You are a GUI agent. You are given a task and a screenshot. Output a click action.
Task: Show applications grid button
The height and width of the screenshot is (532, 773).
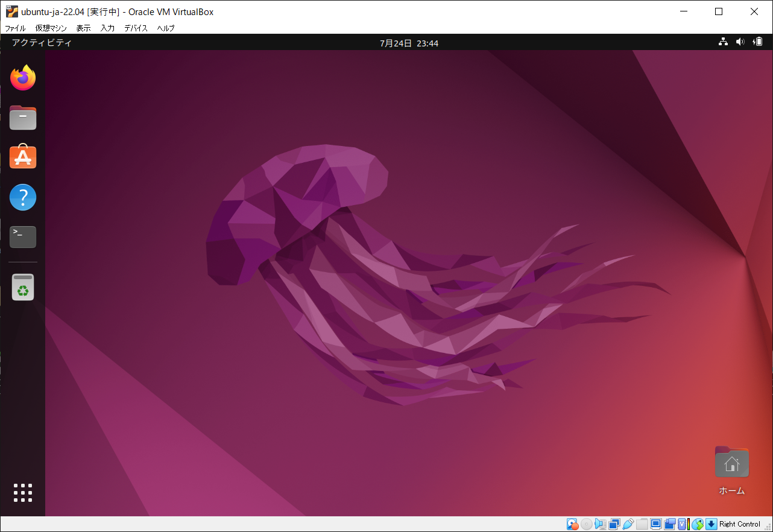tap(23, 493)
